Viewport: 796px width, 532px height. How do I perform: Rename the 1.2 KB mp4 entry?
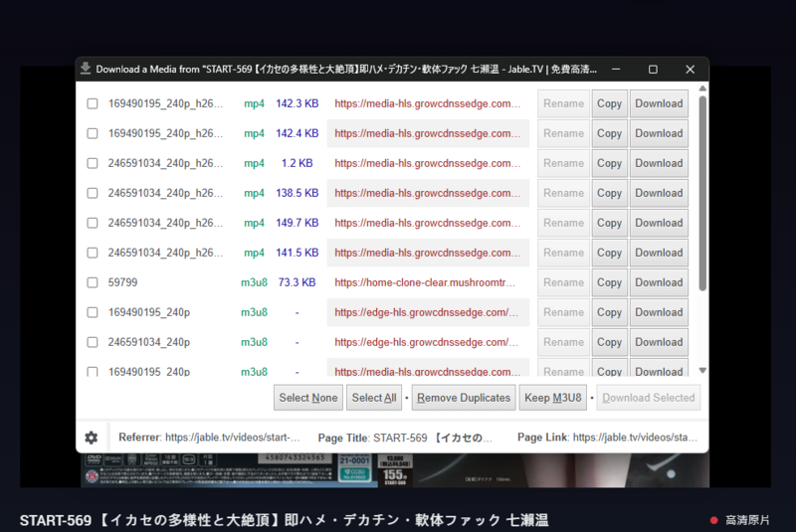[563, 163]
